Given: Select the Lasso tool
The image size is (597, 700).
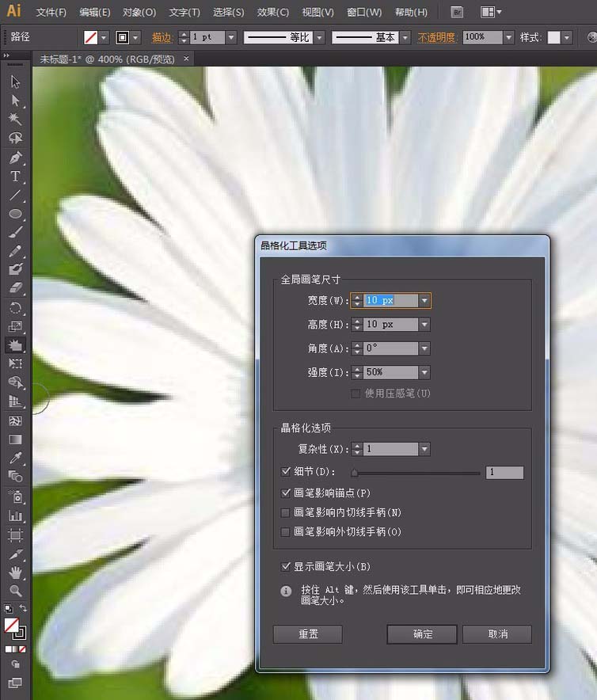Looking at the screenshot, I should click(x=15, y=138).
